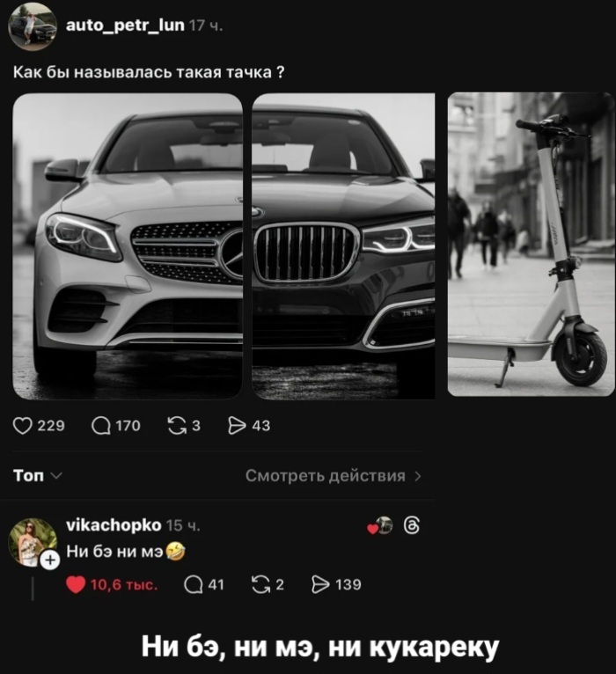Open the vikachopko profile name
The height and width of the screenshot is (674, 616).
coord(114,525)
